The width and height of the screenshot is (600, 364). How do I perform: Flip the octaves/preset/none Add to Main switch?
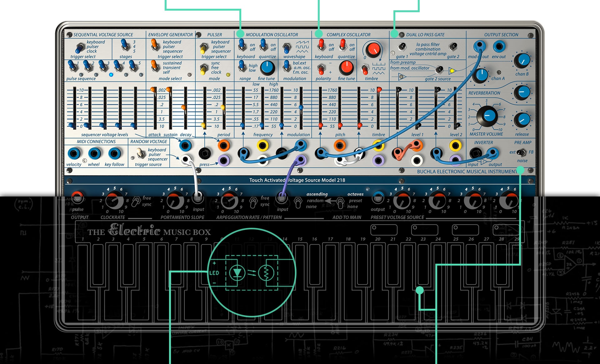pyautogui.click(x=340, y=202)
